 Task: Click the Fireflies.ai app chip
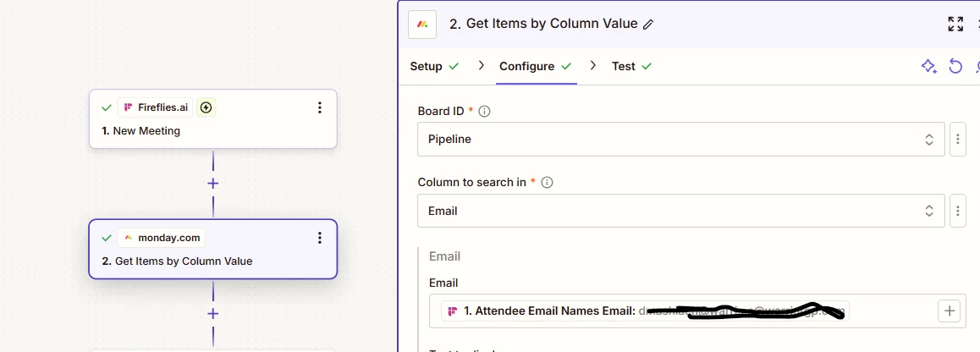155,107
